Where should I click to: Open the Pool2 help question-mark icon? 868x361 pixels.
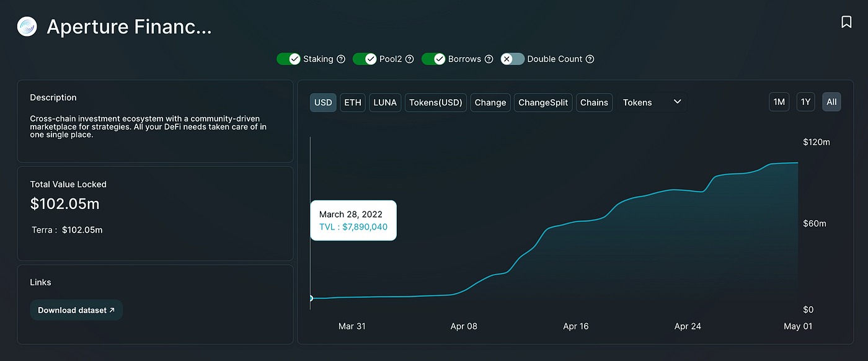point(409,59)
